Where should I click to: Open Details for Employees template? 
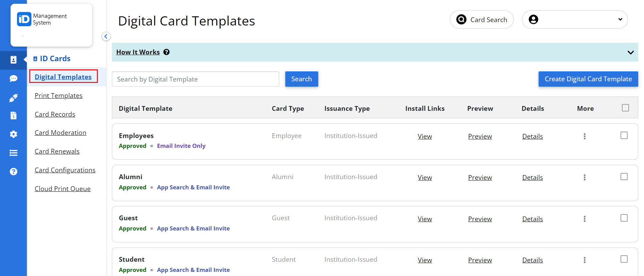click(532, 136)
